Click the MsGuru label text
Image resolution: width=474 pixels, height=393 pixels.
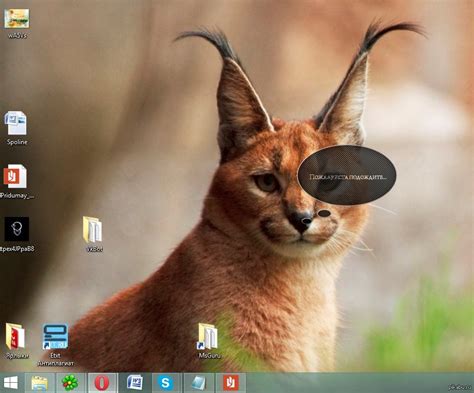click(x=209, y=356)
